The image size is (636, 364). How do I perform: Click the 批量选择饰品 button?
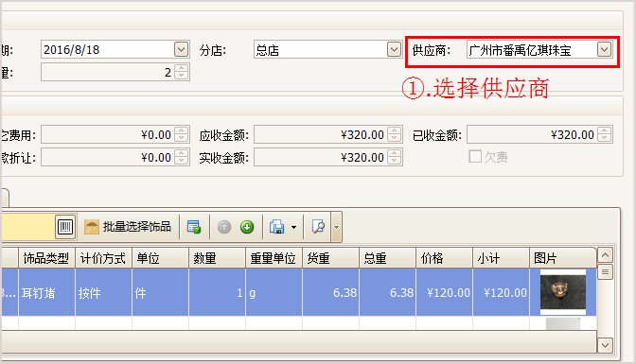tap(128, 227)
